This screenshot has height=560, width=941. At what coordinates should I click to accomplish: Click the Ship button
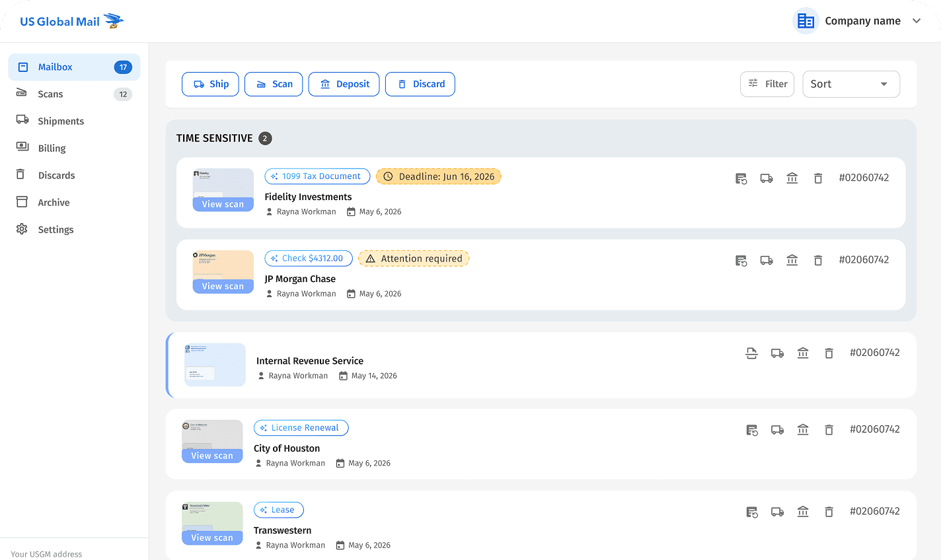(x=210, y=84)
